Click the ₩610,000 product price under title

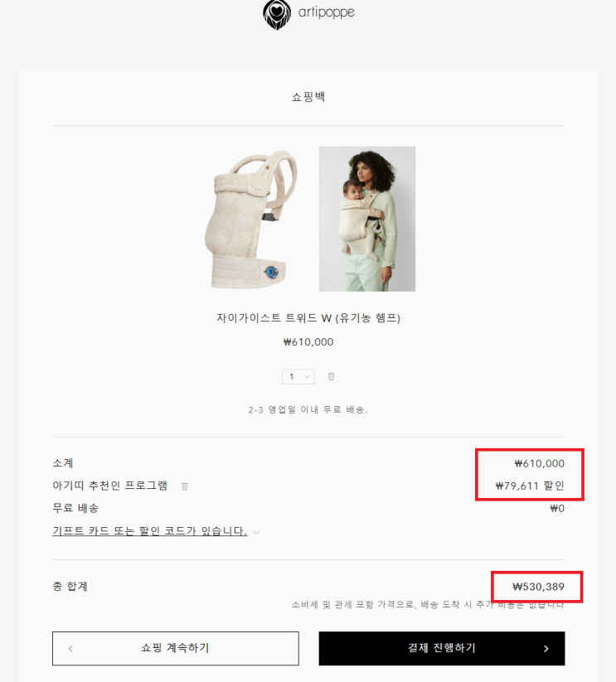[x=308, y=342]
